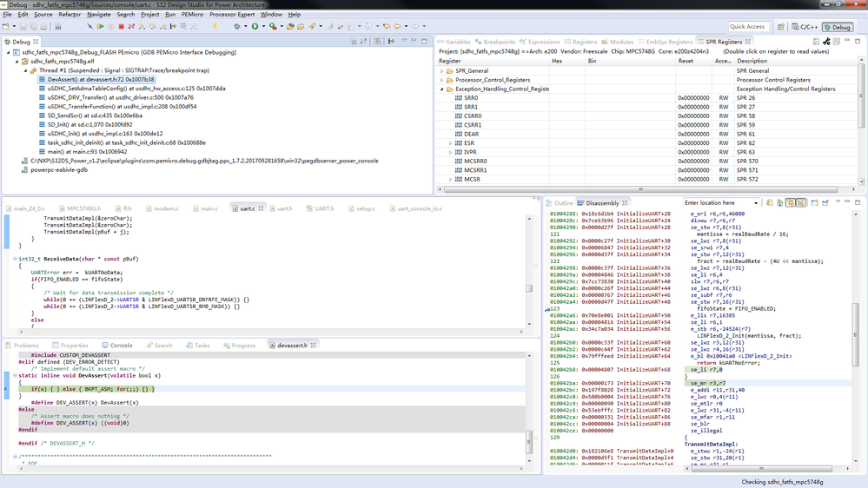Switch to the Variables tab
Viewport: 868px width, 488px height.
pyautogui.click(x=454, y=42)
